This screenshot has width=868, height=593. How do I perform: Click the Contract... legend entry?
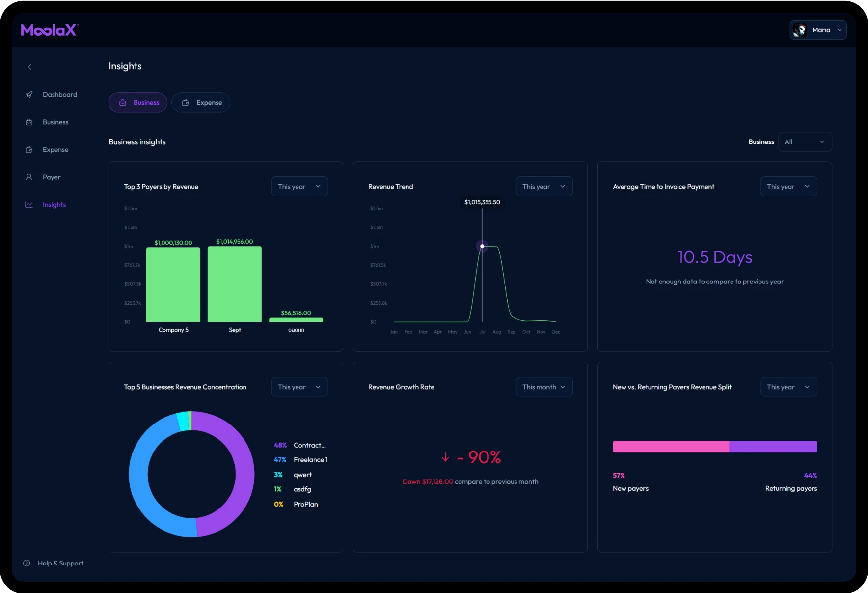[300, 445]
